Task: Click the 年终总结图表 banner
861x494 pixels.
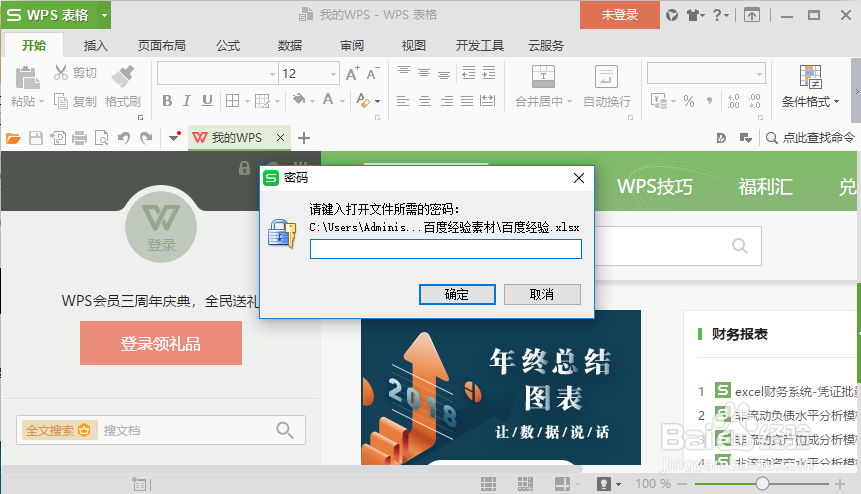Action: 501,388
